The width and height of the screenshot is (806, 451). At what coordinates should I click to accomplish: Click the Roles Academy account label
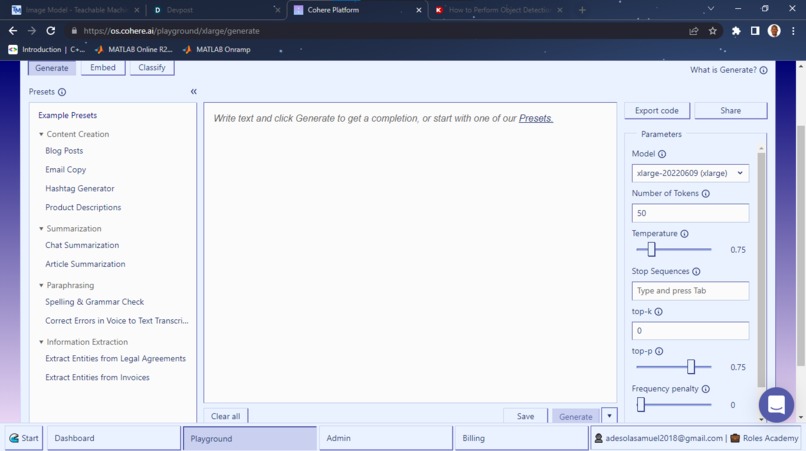764,438
